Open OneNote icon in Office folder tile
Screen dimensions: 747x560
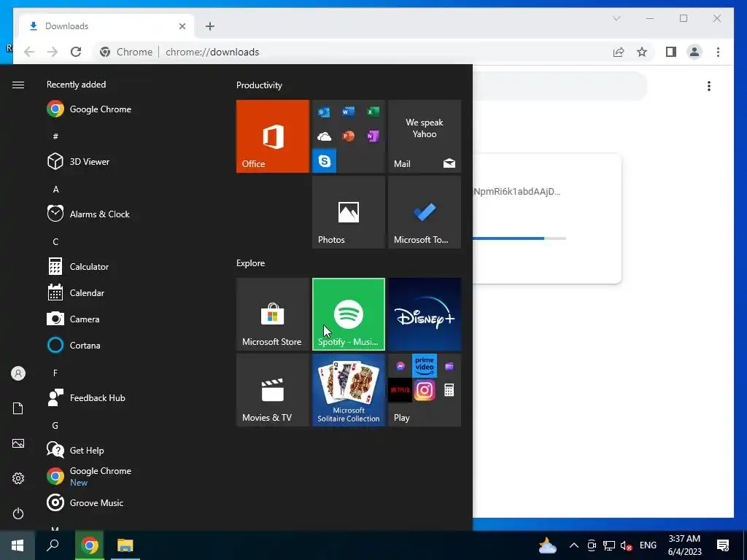point(373,136)
